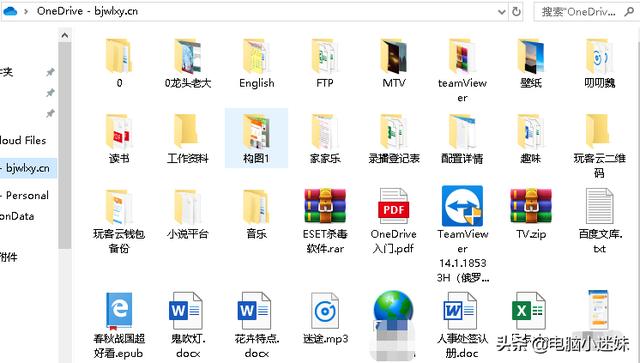Image resolution: width=640 pixels, height=363 pixels.
Task: Open the 配置详情 folder
Action: tap(462, 139)
